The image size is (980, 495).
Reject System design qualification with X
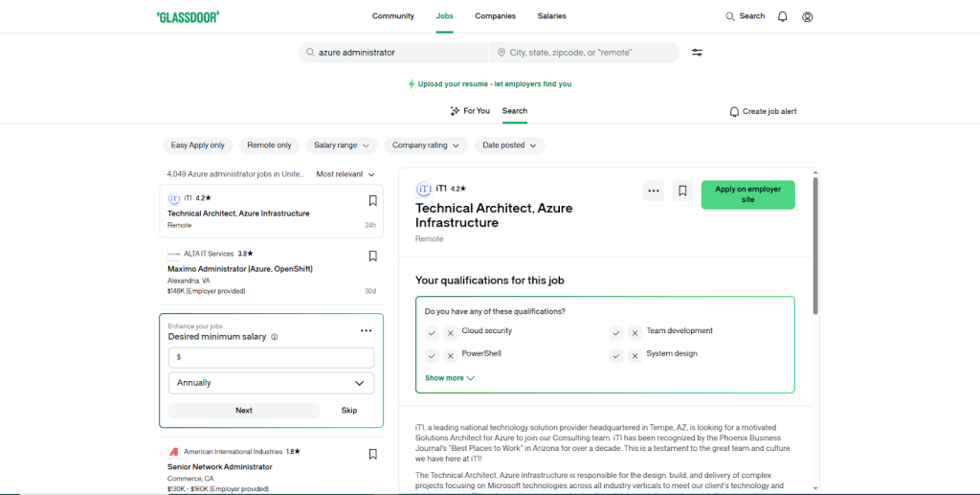pos(635,355)
